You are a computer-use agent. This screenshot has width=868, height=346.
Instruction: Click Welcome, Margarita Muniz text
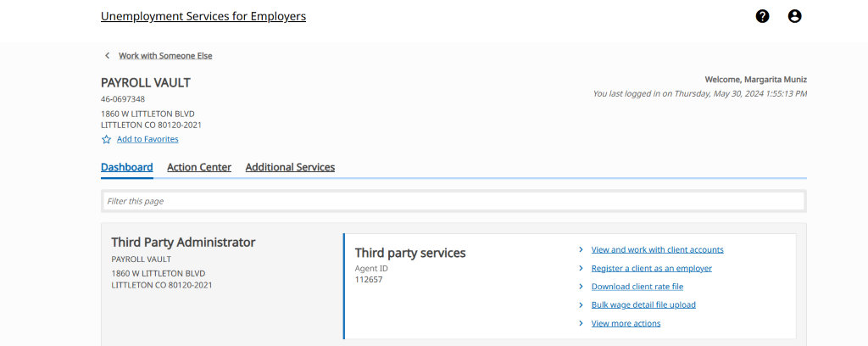point(755,80)
